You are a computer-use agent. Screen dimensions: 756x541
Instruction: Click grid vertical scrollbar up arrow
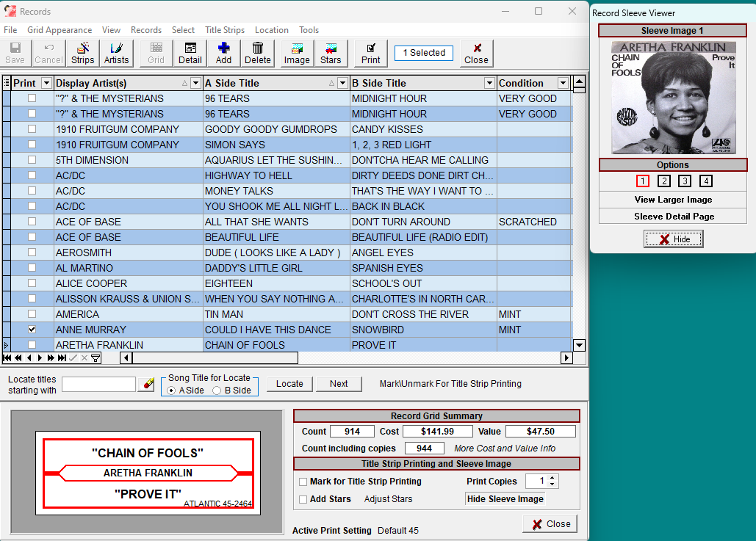coord(579,81)
